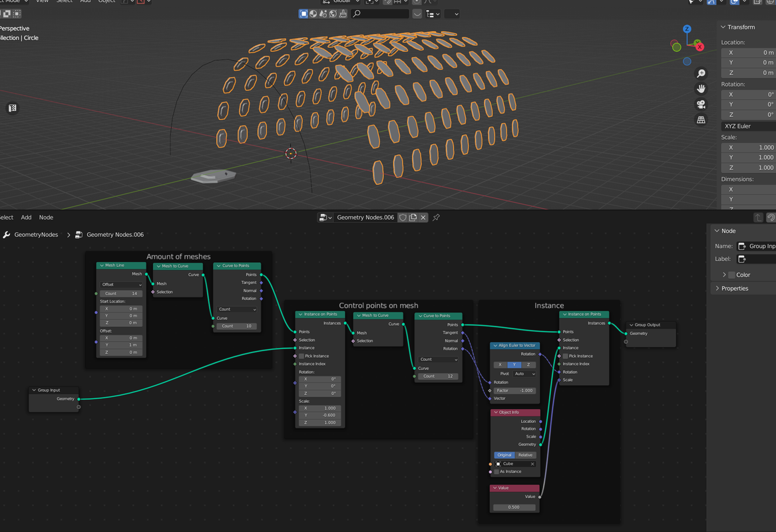Click the second display filter icon in outliner header
This screenshot has height=532, width=776.
coord(313,14)
